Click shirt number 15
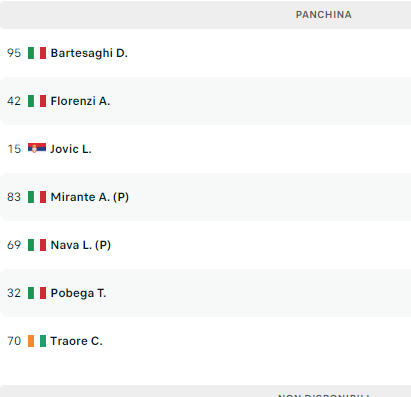This screenshot has height=397, width=411. [14, 149]
